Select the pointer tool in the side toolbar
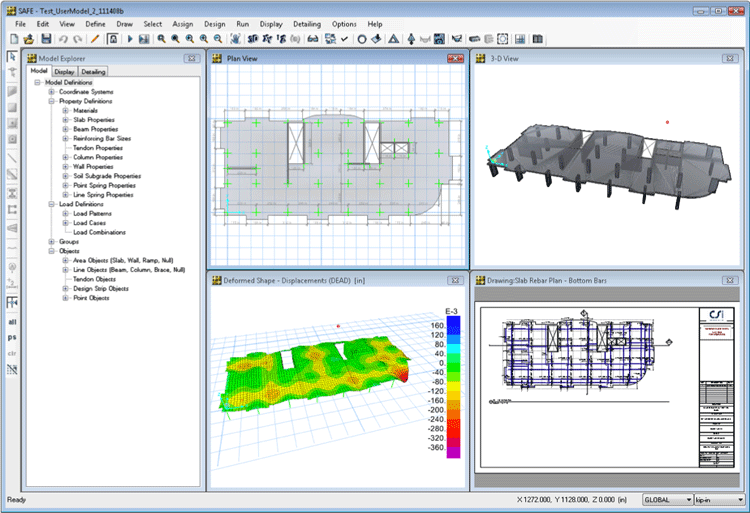Image resolution: width=750 pixels, height=513 pixels. [x=12, y=57]
